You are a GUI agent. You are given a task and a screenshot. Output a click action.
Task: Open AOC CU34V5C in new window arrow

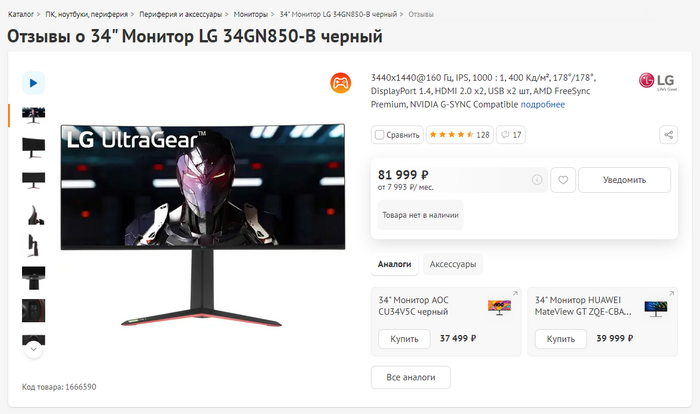[x=515, y=293]
